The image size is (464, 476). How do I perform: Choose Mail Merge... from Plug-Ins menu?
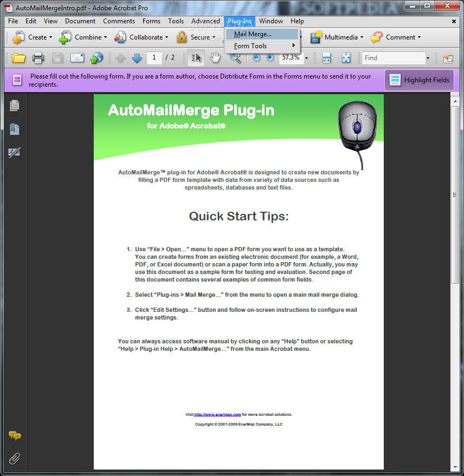click(x=262, y=34)
